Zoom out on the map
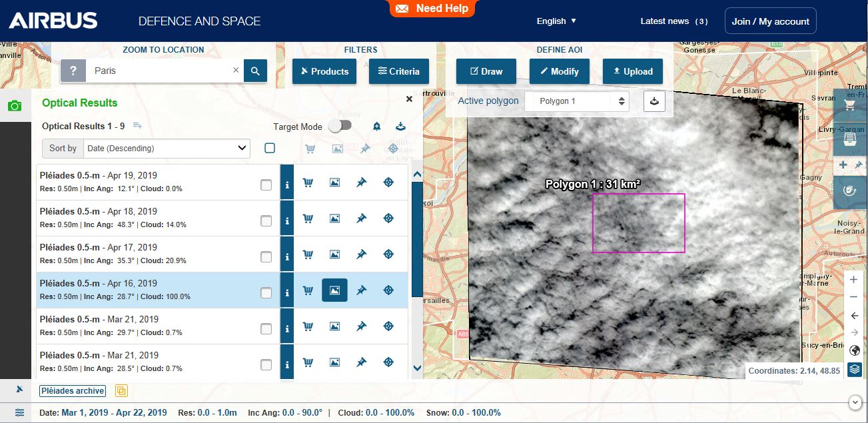The height and width of the screenshot is (423, 868). click(854, 297)
